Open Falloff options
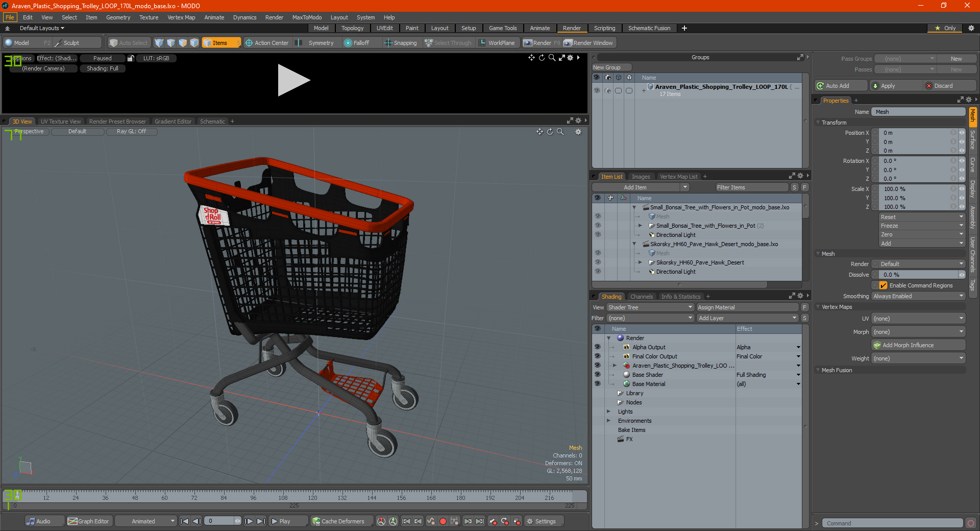The width and height of the screenshot is (980, 531). point(357,43)
